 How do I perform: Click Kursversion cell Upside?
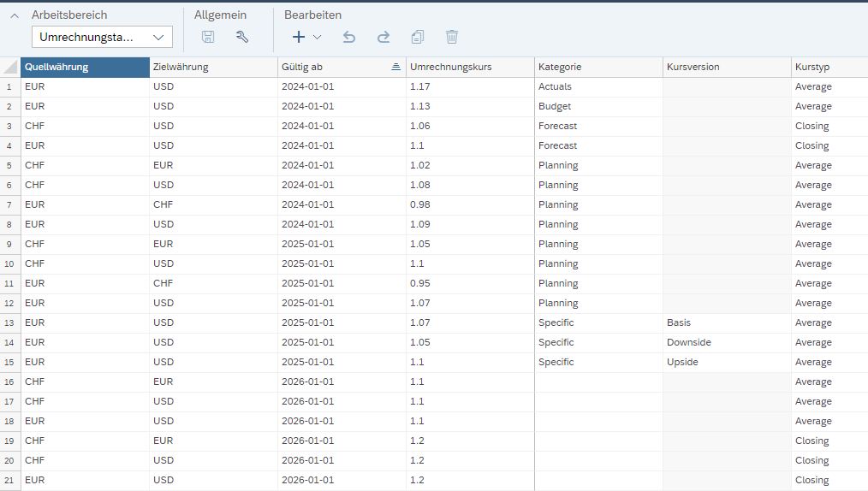pos(727,362)
